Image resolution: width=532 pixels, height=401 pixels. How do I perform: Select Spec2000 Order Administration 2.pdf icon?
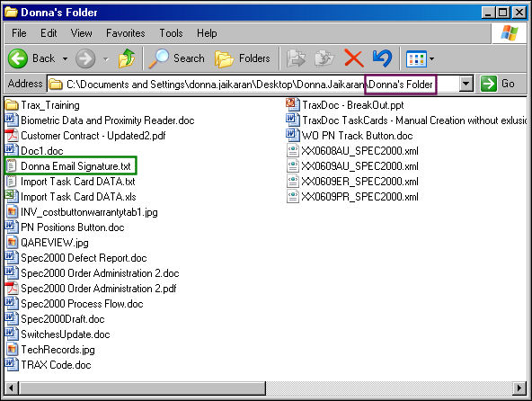(12, 289)
